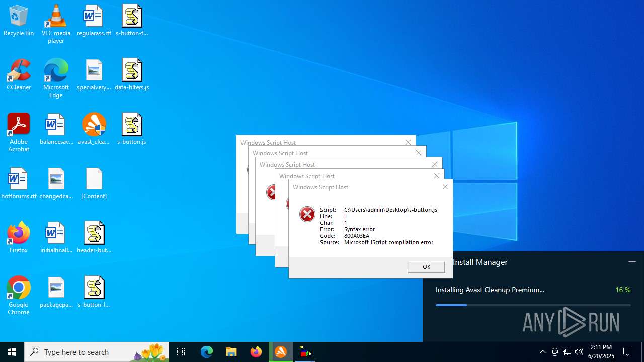
Task: Select the balancesav... document icon
Action: (x=56, y=130)
